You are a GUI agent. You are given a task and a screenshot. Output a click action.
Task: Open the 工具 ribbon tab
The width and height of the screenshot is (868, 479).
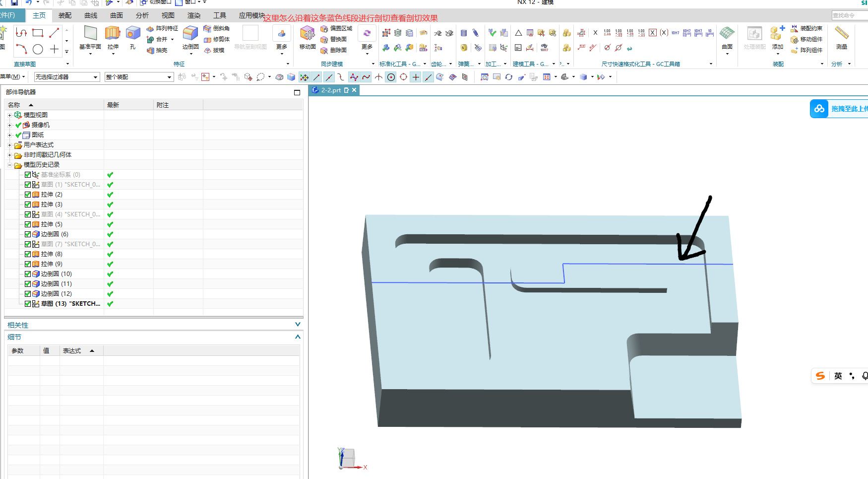pyautogui.click(x=220, y=15)
